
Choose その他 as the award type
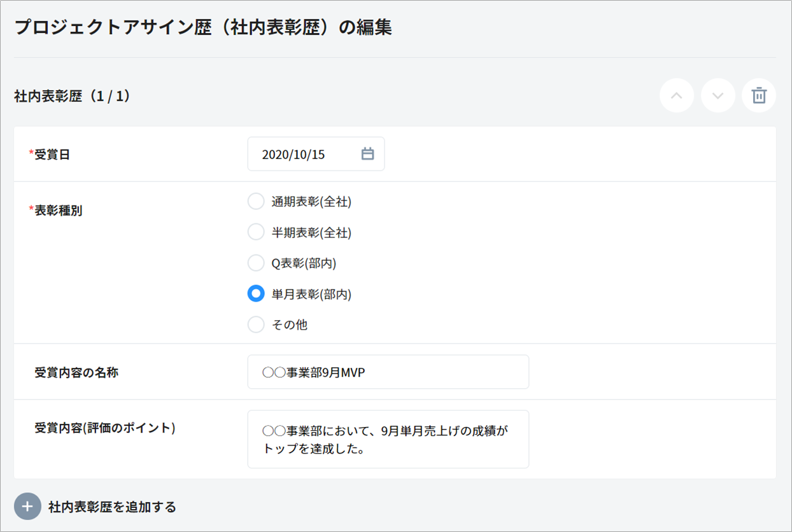coord(256,325)
